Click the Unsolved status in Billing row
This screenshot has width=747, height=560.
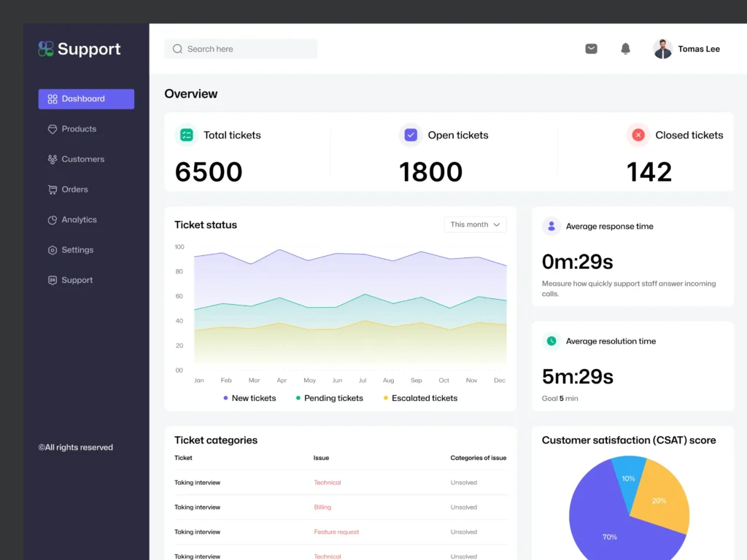coord(463,507)
